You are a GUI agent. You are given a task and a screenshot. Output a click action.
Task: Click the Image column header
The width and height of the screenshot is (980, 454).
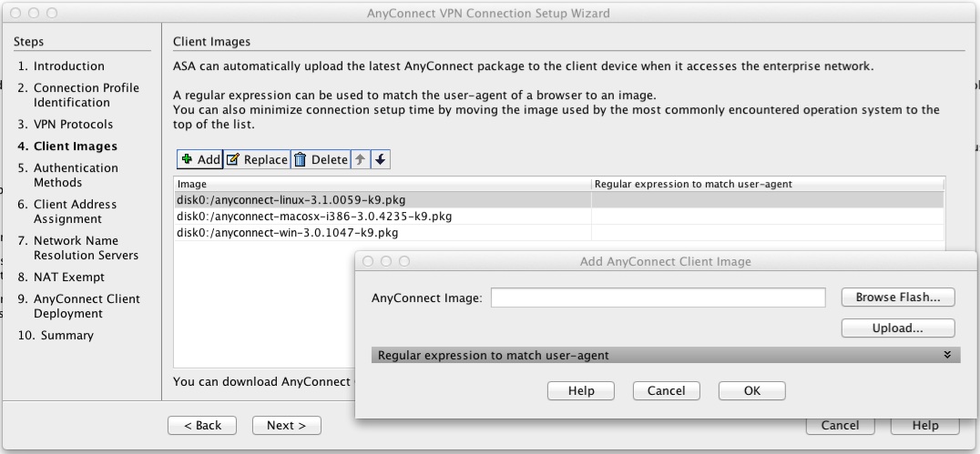coord(383,184)
